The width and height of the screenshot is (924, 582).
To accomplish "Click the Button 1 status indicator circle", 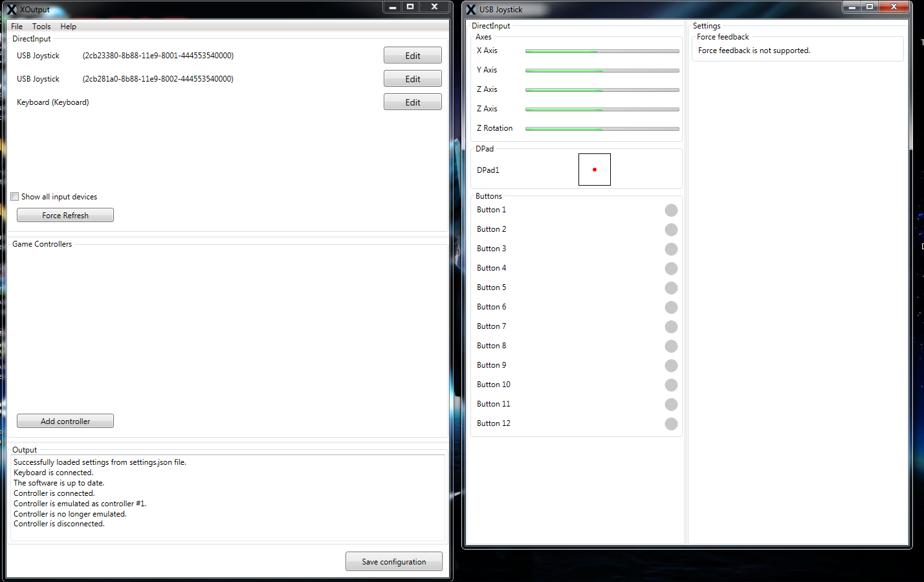I will (671, 210).
